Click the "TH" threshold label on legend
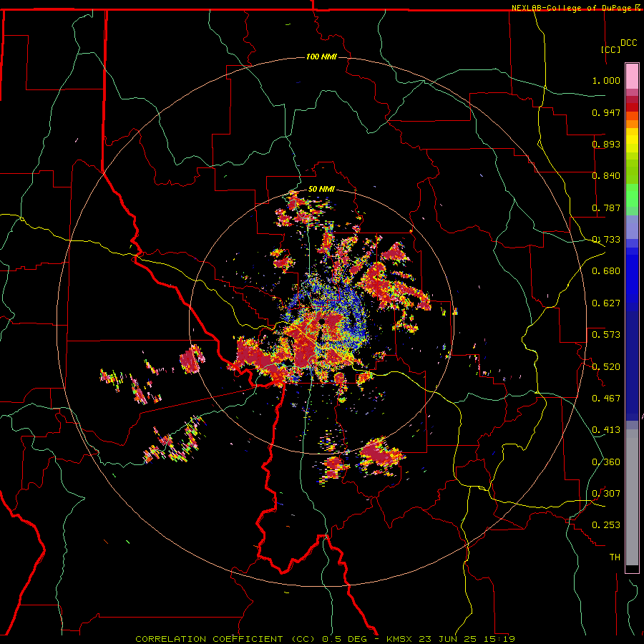 [x=615, y=557]
